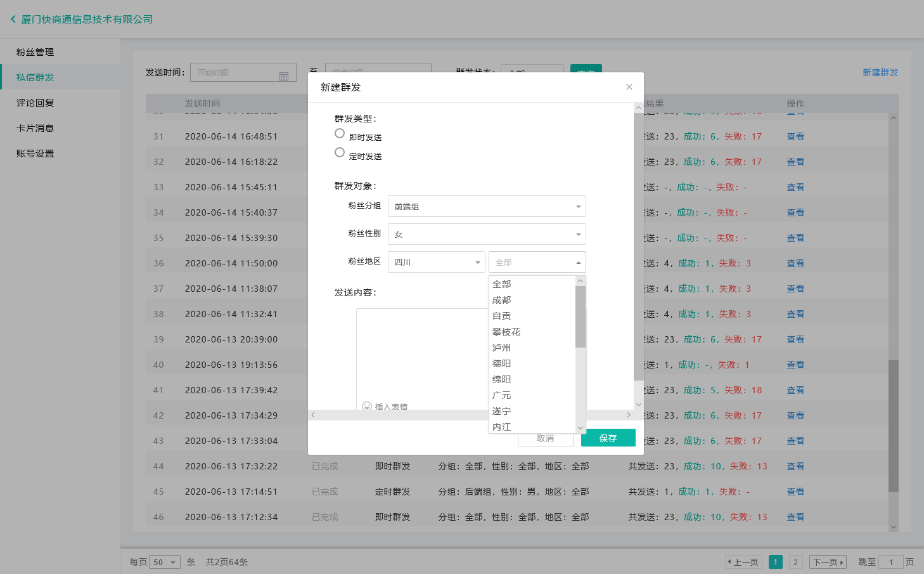The width and height of the screenshot is (924, 574).
Task: Open the 粉丝性别 dropdown showing 女
Action: pyautogui.click(x=486, y=234)
